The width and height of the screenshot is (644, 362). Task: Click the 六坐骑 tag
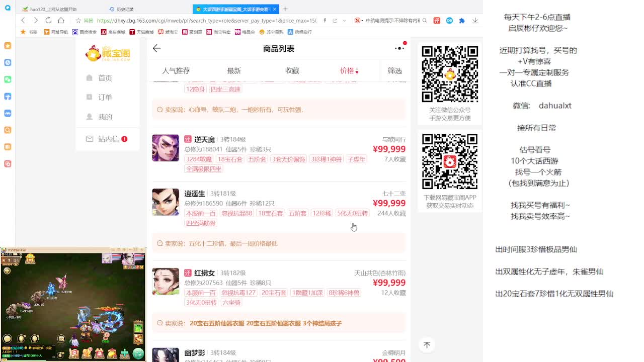[x=232, y=303]
